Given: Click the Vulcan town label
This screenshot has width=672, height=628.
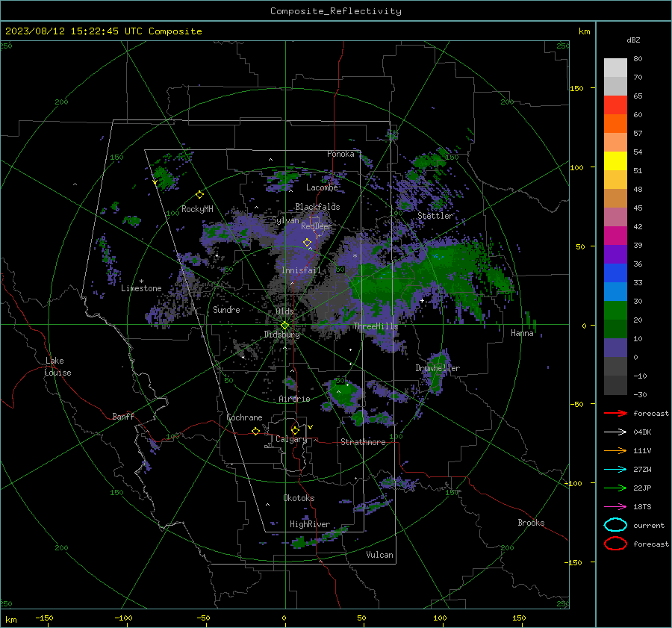Looking at the screenshot, I should coord(379,555).
